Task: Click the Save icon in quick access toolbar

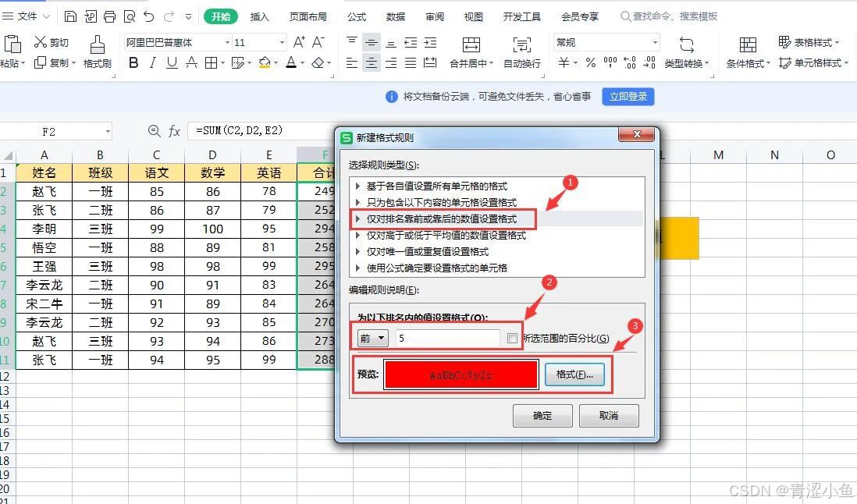Action: [x=70, y=16]
